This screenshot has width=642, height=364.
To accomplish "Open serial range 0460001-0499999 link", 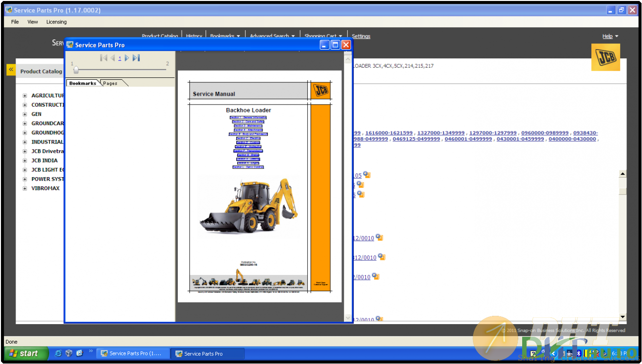I will click(x=468, y=139).
